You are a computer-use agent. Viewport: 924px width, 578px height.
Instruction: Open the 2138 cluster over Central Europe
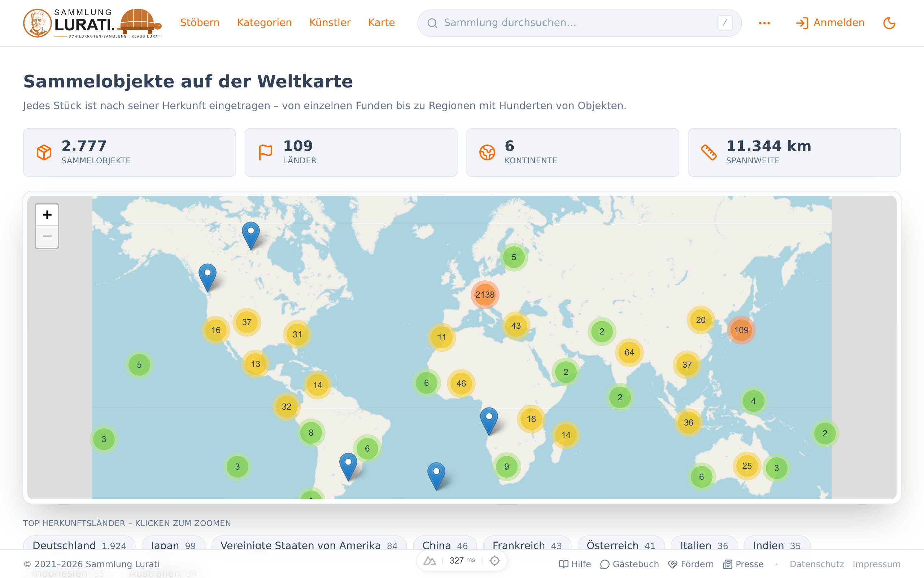coord(485,295)
